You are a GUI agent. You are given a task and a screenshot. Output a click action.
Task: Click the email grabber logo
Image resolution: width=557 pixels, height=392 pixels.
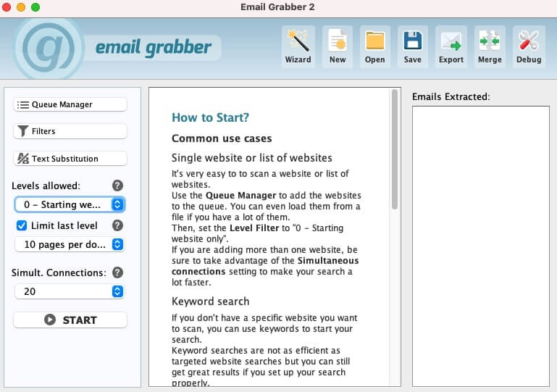[117, 48]
